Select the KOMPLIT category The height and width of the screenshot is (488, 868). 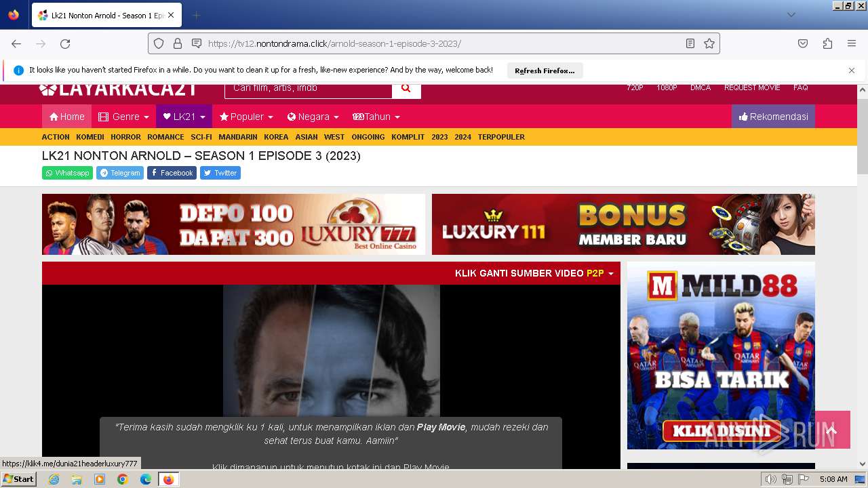408,137
